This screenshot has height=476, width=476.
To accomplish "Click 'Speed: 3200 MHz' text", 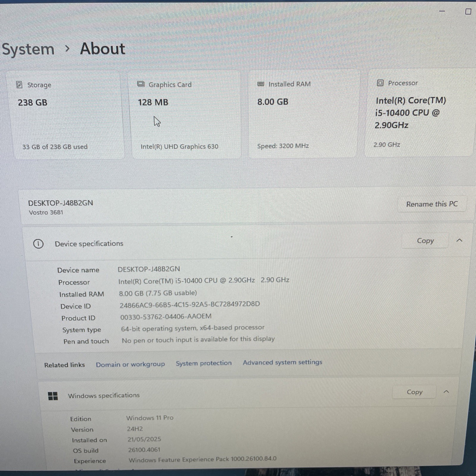I will point(283,146).
